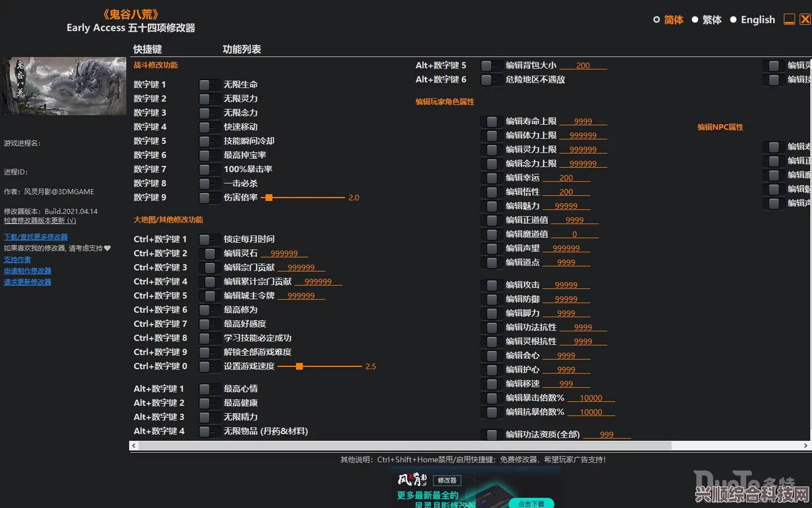Click the 编辑NPC属性 section heading
The image size is (812, 508).
pyautogui.click(x=720, y=128)
